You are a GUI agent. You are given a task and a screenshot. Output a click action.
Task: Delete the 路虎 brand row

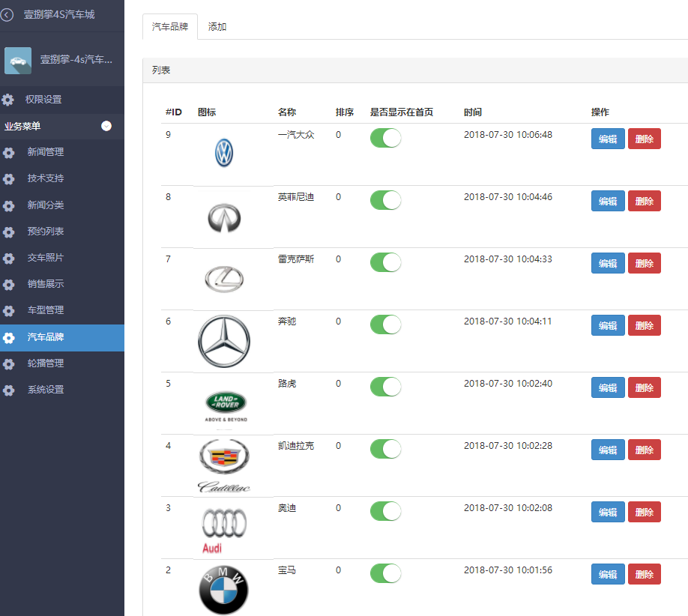pos(644,388)
